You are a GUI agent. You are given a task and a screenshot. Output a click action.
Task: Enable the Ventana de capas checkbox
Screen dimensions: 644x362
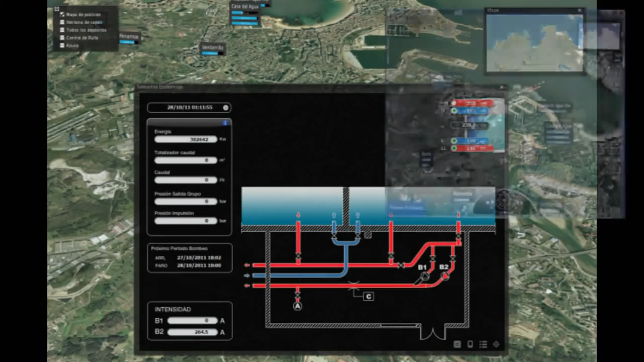tap(62, 22)
